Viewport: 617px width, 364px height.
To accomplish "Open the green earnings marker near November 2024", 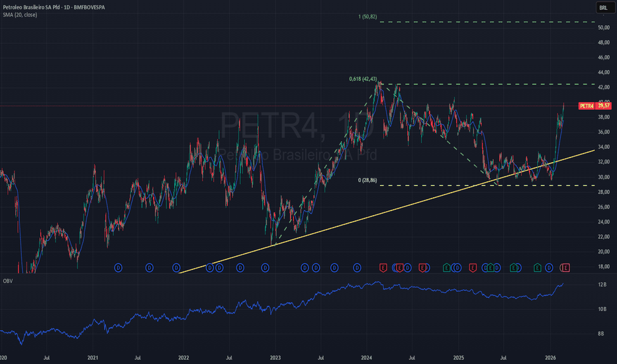I will pyautogui.click(x=446, y=268).
